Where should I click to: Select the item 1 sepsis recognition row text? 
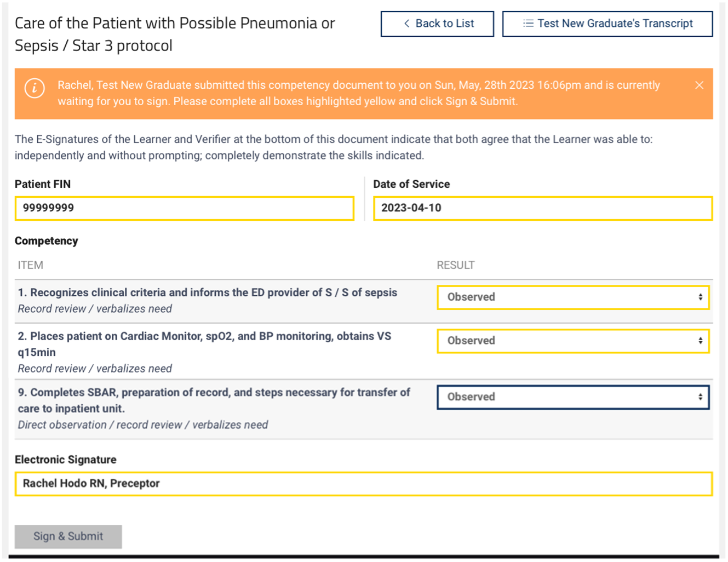tap(208, 293)
